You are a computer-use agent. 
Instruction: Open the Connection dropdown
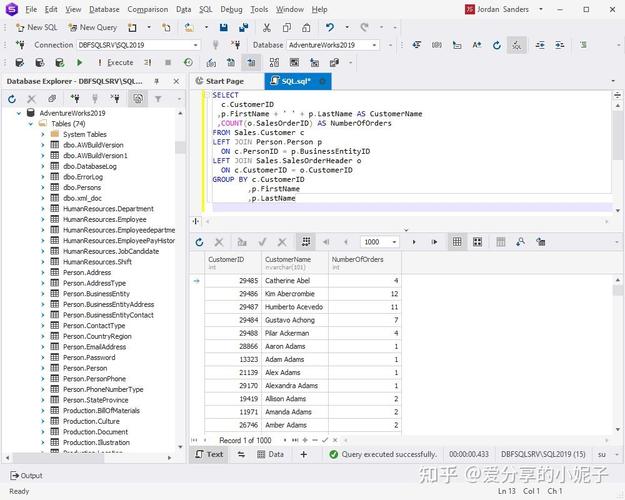[x=196, y=45]
